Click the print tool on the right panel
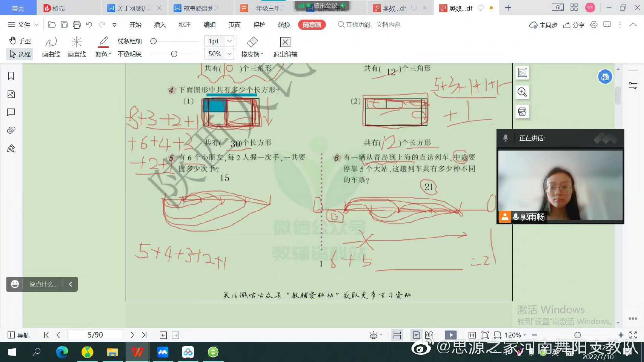Screen dimensions: 644x362 (522, 112)
